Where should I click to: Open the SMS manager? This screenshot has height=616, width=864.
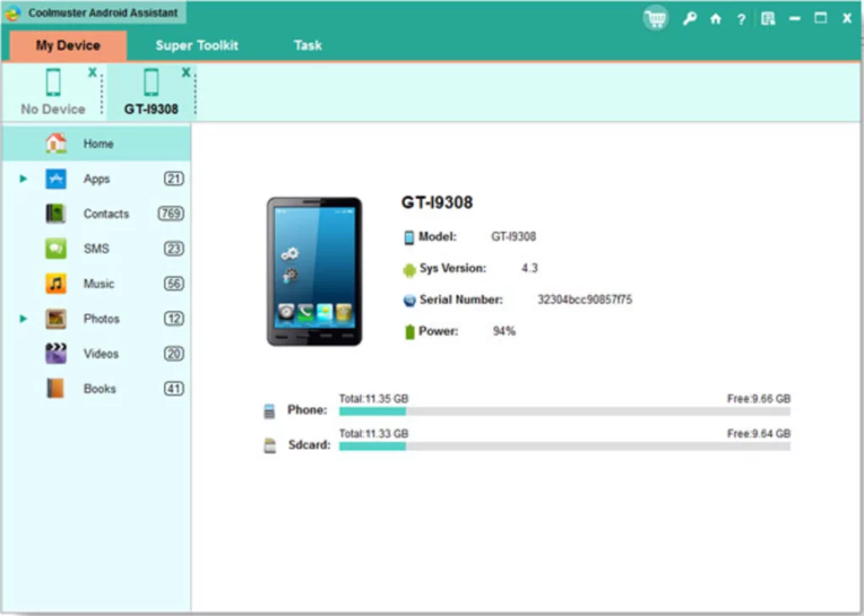[97, 248]
